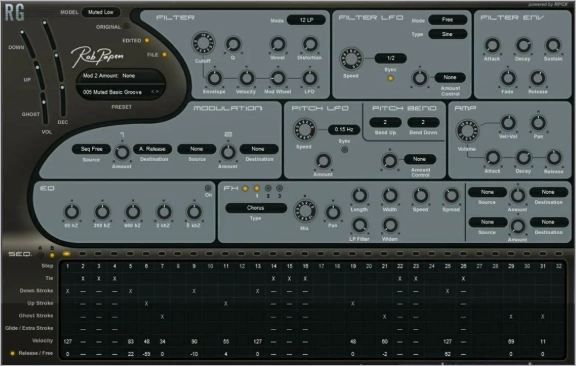Open the preset 005 Muted Basic Groove
This screenshot has height=366, width=576.
(x=112, y=92)
